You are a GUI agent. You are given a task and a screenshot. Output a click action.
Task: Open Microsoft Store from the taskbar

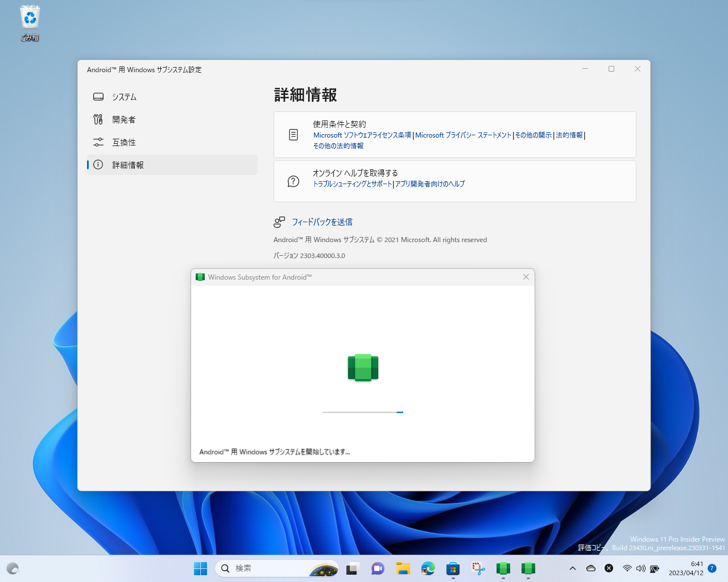tap(453, 568)
